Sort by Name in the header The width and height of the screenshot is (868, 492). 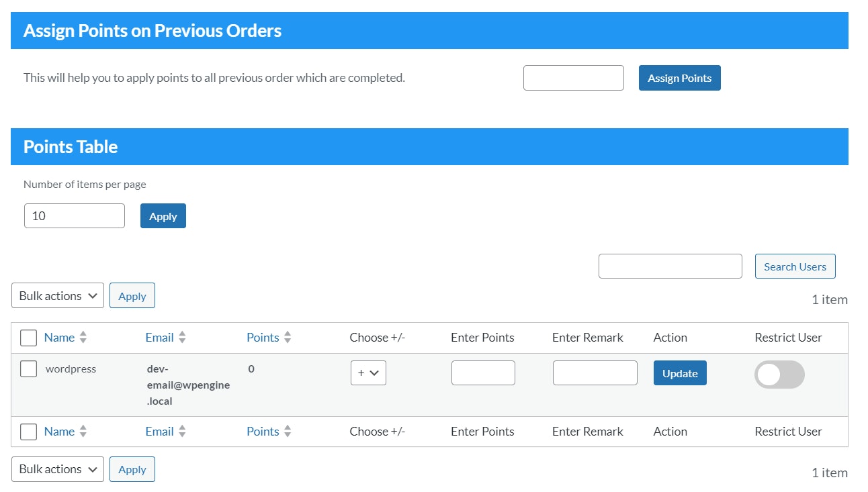pyautogui.click(x=59, y=338)
